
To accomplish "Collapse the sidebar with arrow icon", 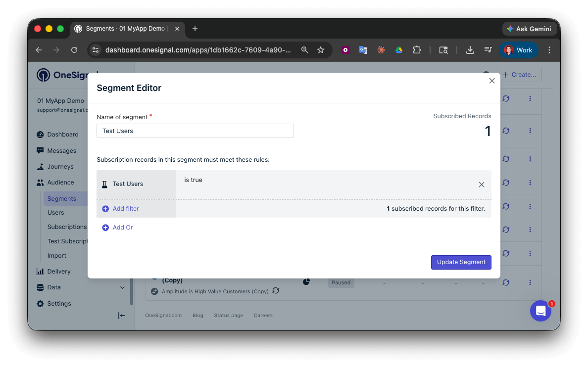I will pyautogui.click(x=121, y=316).
